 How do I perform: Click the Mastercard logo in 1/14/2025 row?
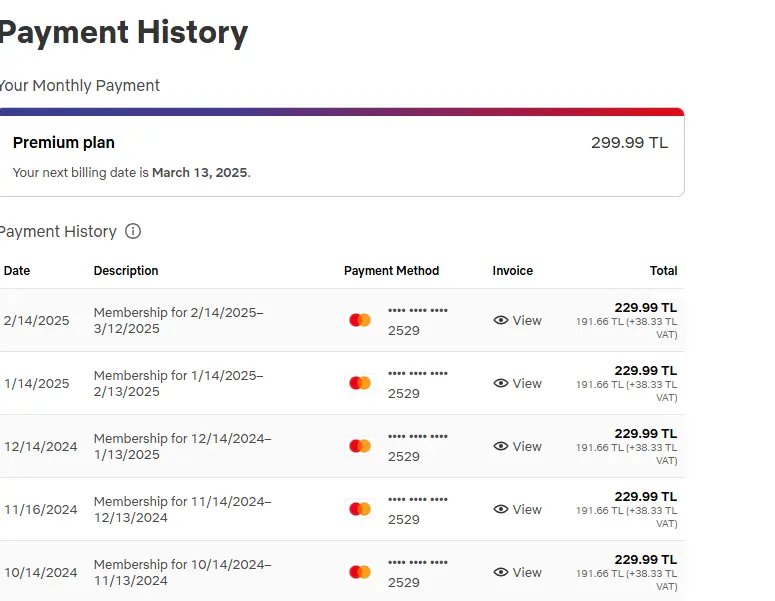pos(360,383)
